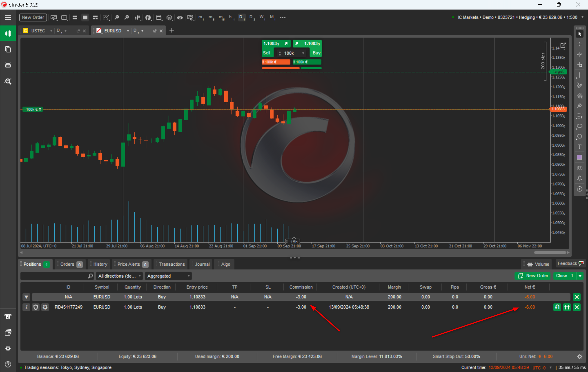Screen dimensions: 588x372
Task: Select the vertical line drawing tool
Action: (580, 75)
